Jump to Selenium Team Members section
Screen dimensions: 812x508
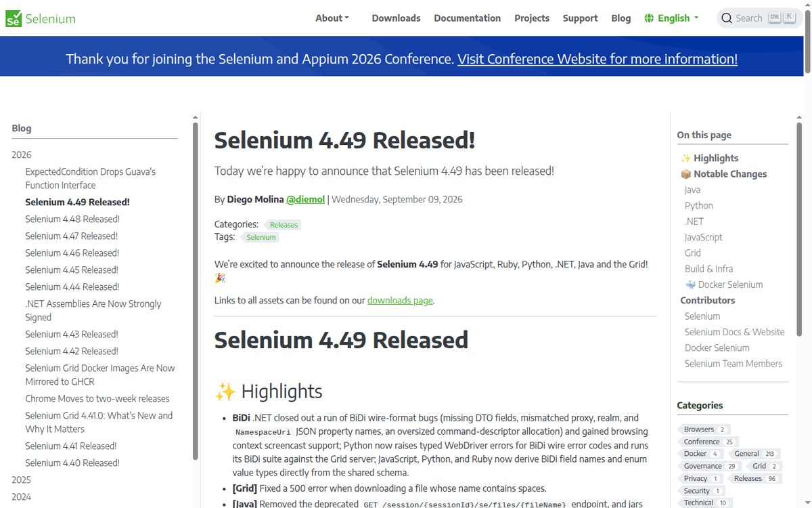(x=733, y=364)
